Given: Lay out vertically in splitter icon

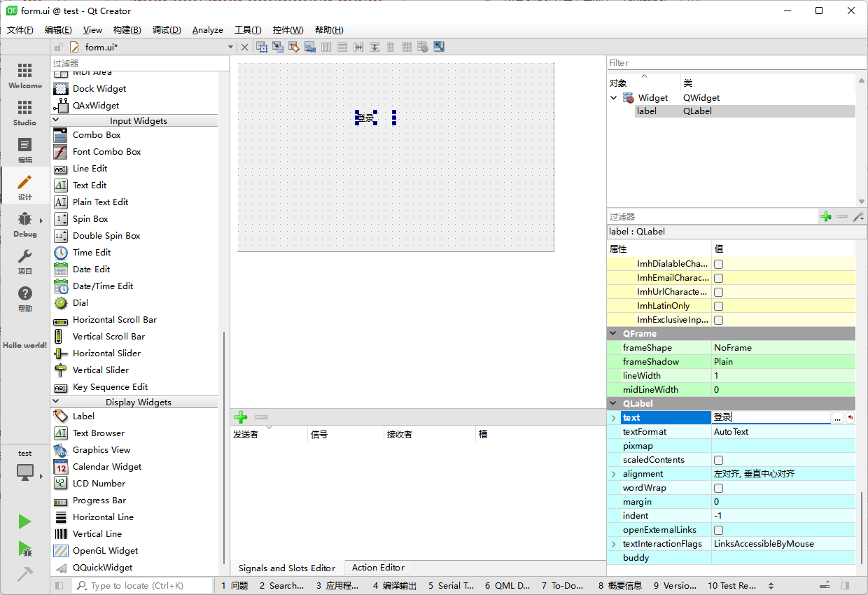Looking at the screenshot, I should 374,47.
